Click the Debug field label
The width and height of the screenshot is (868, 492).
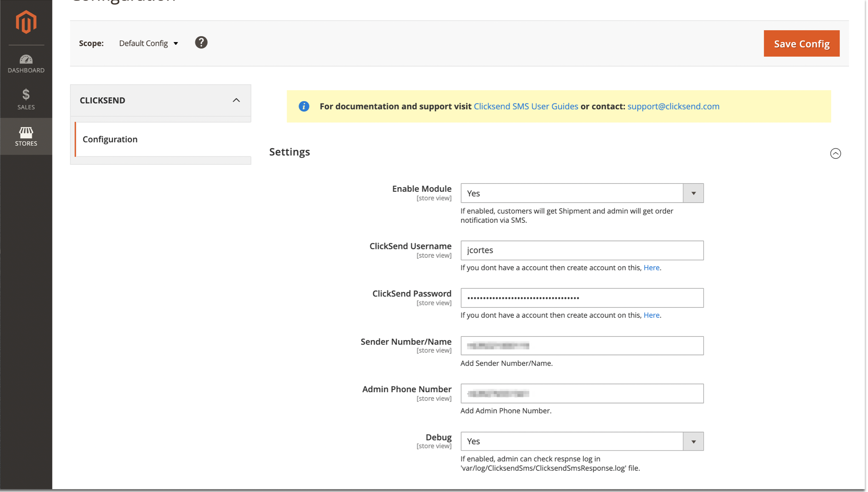pos(438,437)
